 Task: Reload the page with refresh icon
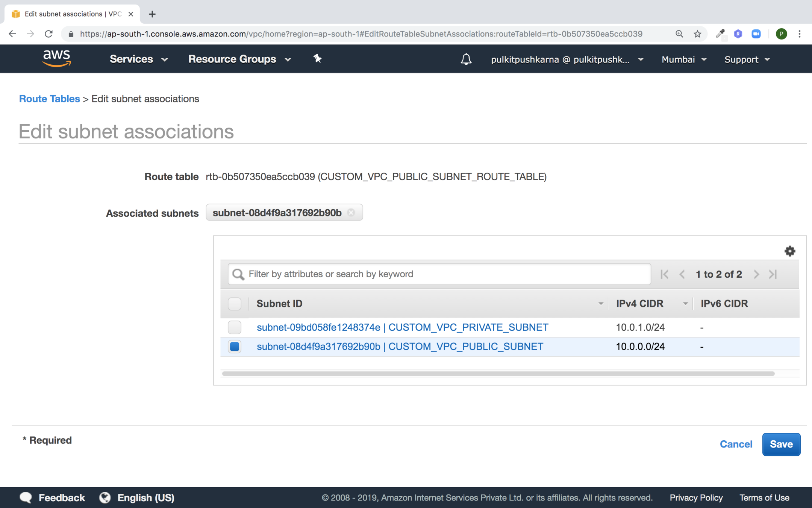pyautogui.click(x=48, y=34)
